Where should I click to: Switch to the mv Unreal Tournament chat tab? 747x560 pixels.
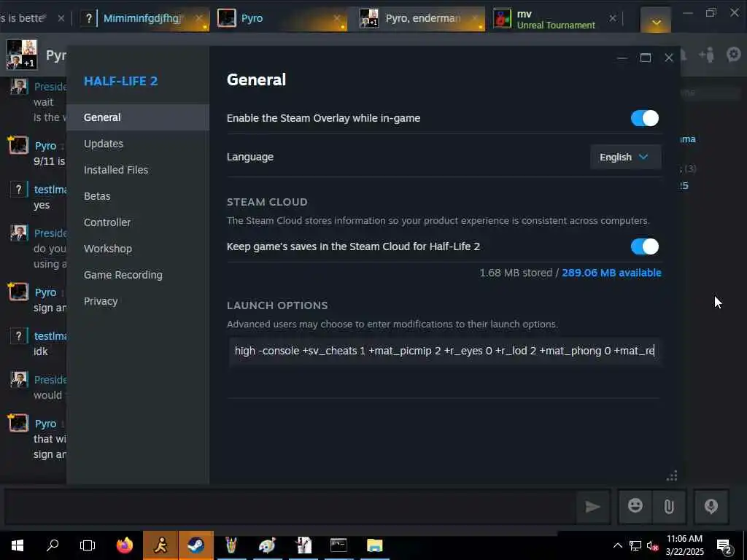pyautogui.click(x=555, y=19)
